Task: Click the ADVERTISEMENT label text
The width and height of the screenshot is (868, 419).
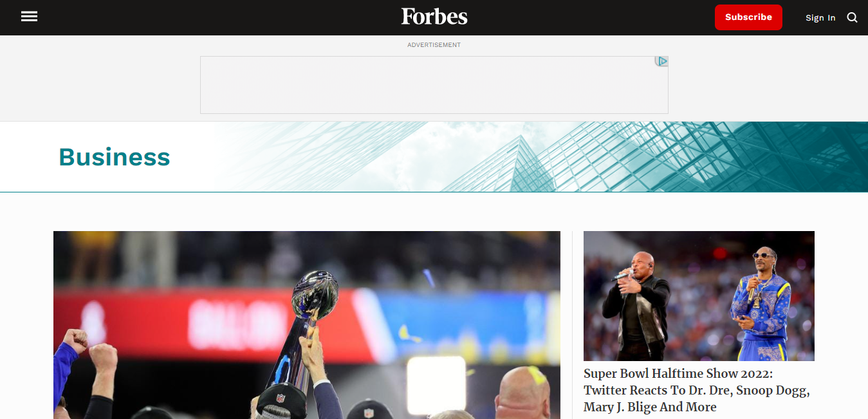Action: [x=434, y=45]
